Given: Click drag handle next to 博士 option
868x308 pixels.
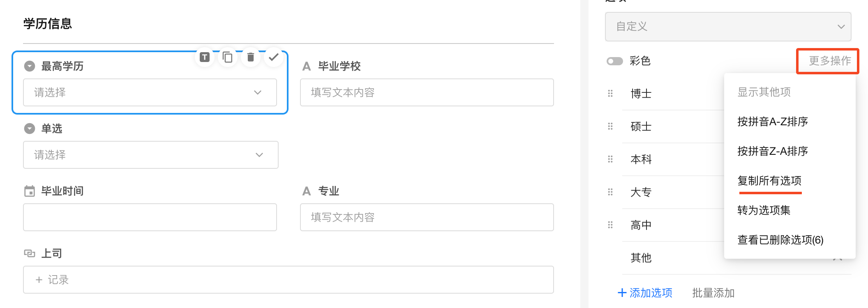Looking at the screenshot, I should (x=610, y=94).
